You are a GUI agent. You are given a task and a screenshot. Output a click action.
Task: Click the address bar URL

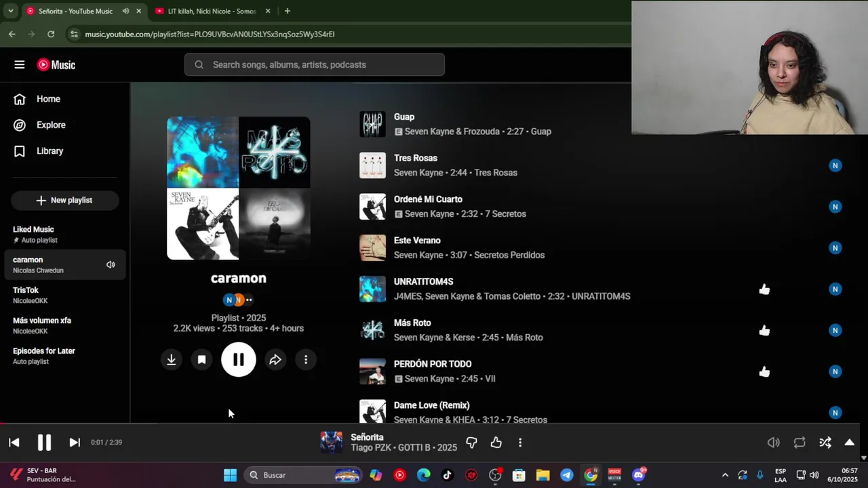click(210, 34)
